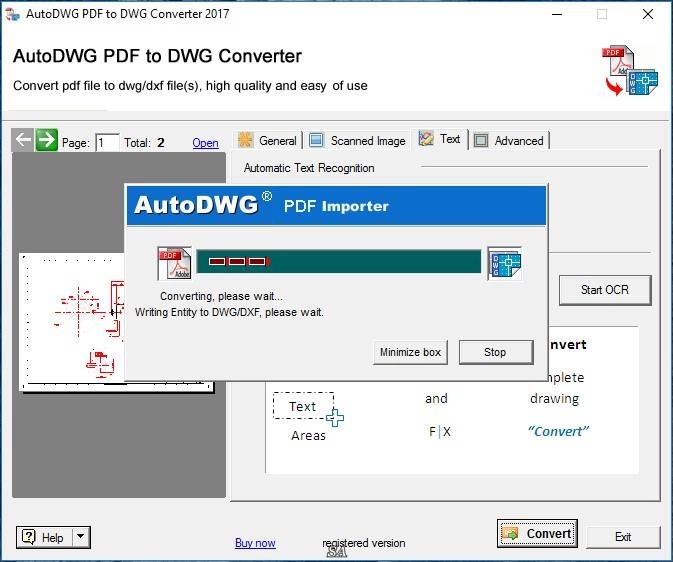The image size is (673, 562).
Task: Click the PDF to DWG logo in header
Action: [x=629, y=70]
